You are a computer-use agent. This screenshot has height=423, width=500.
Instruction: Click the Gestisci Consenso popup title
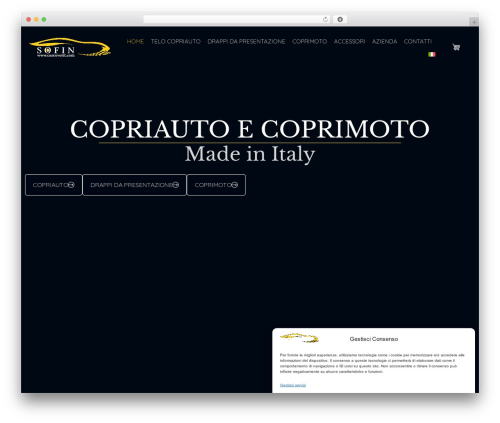pos(374,339)
